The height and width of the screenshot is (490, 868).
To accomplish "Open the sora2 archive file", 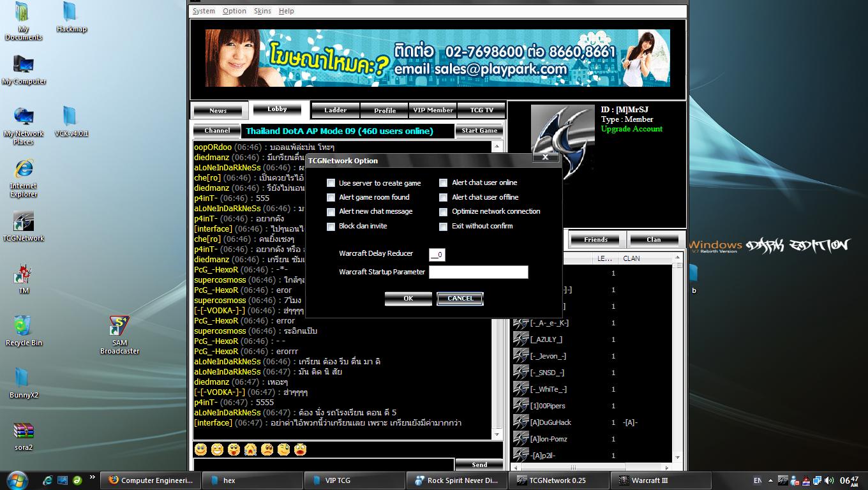I will point(24,436).
